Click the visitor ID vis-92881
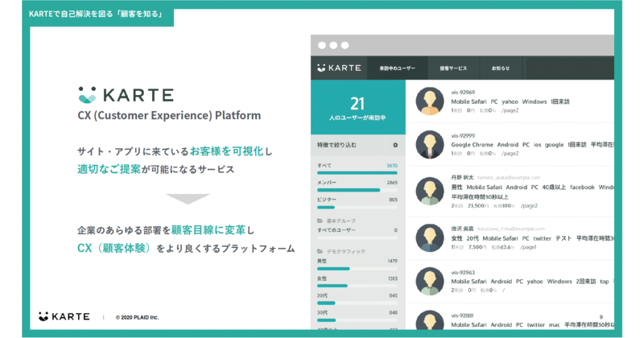Screen dimensions: 644x338 pos(462,315)
